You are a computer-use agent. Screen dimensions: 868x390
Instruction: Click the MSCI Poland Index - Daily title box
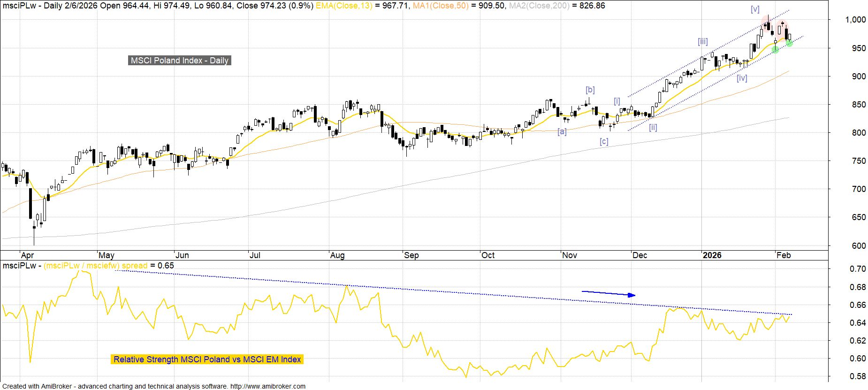click(179, 61)
